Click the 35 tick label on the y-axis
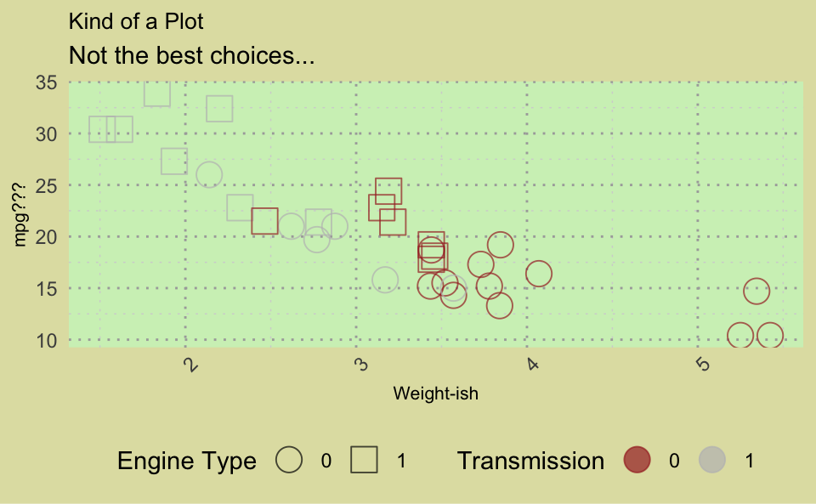 point(46,82)
